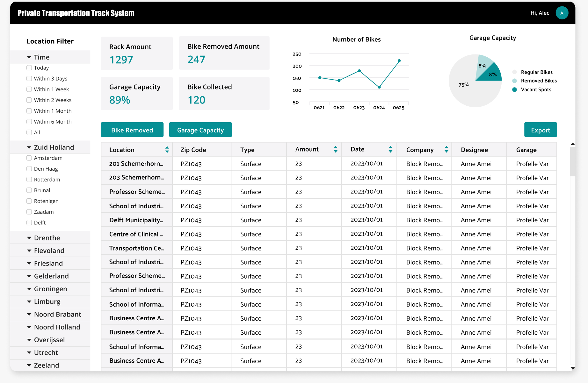Export the table data
Image resolution: width=588 pixels, height=383 pixels.
click(x=541, y=130)
